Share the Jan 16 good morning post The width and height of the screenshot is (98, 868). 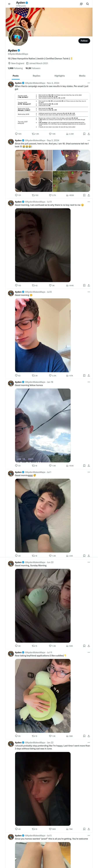(x=89, y=466)
